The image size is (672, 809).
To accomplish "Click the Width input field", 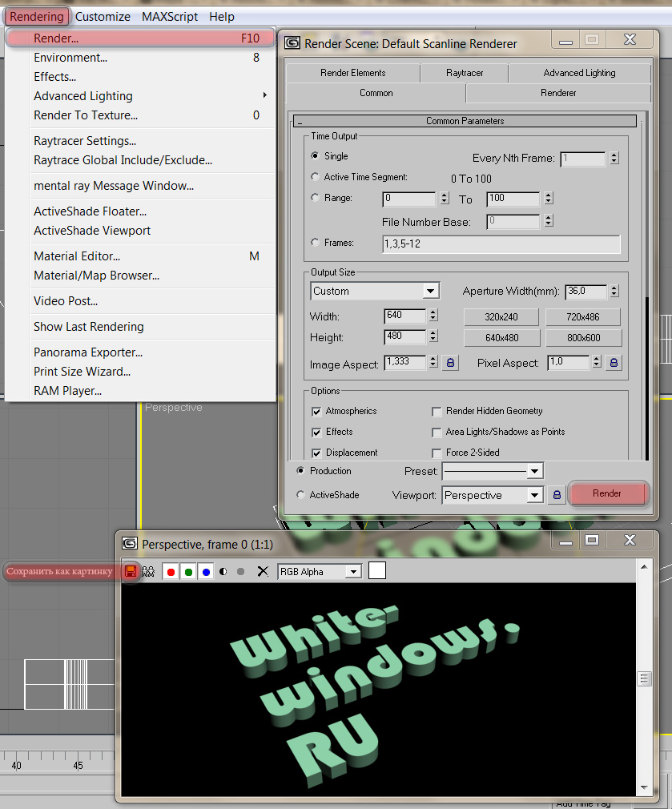I will tap(404, 316).
